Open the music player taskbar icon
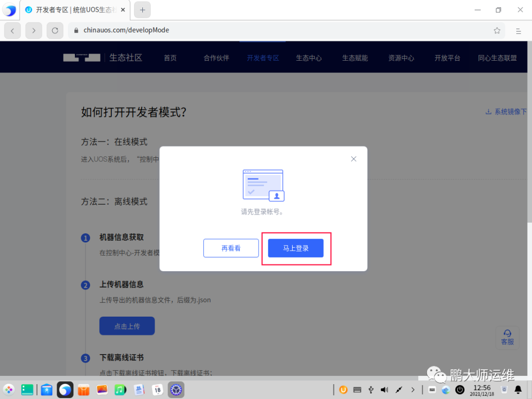 click(x=120, y=390)
